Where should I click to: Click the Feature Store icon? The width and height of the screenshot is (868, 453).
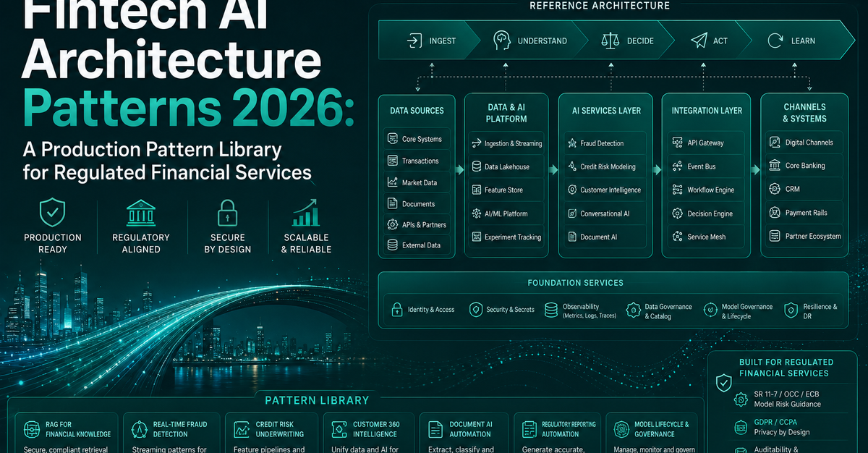pos(476,190)
